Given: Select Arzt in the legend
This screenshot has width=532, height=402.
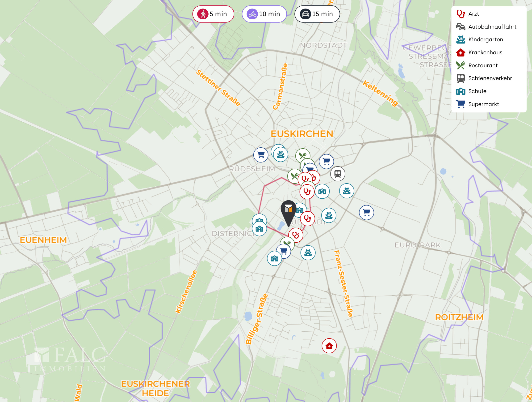Looking at the screenshot, I should (473, 14).
